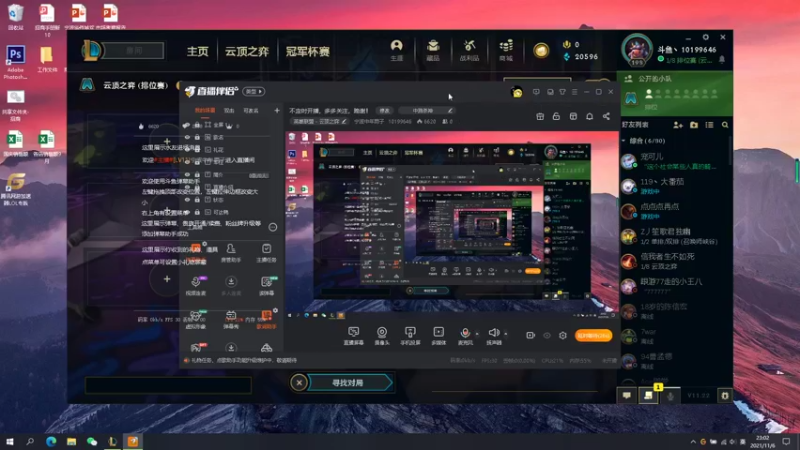Image resolution: width=800 pixels, height=450 pixels.
Task: Click the LoL friends list scrollbar
Action: 730,151
